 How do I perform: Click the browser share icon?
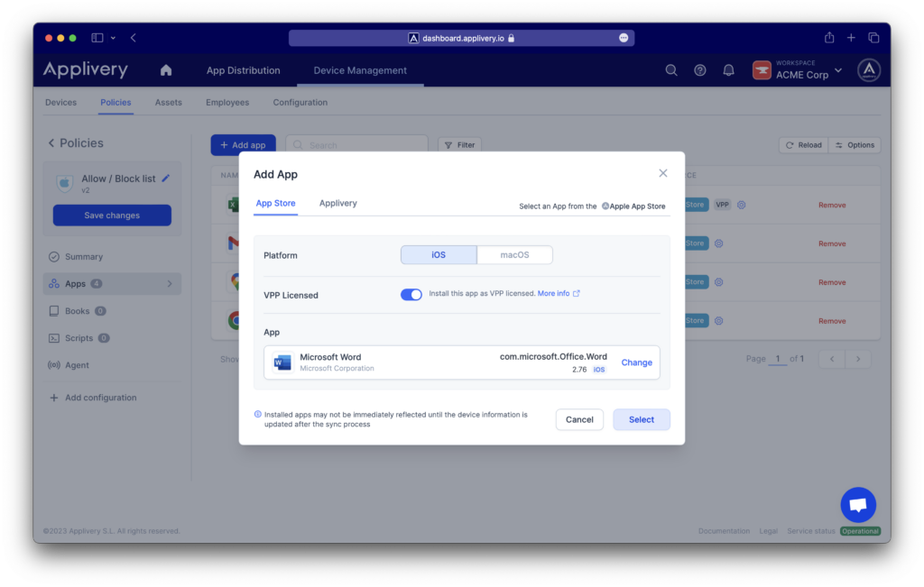point(829,38)
